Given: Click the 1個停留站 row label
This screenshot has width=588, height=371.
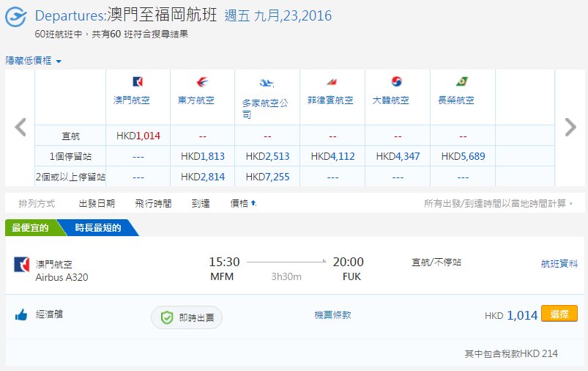Looking at the screenshot, I should (x=70, y=156).
